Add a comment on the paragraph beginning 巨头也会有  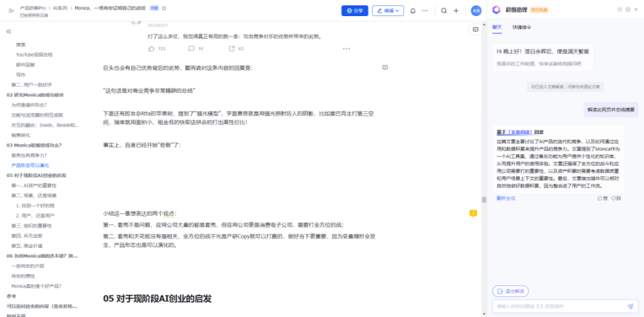[x=385, y=67]
